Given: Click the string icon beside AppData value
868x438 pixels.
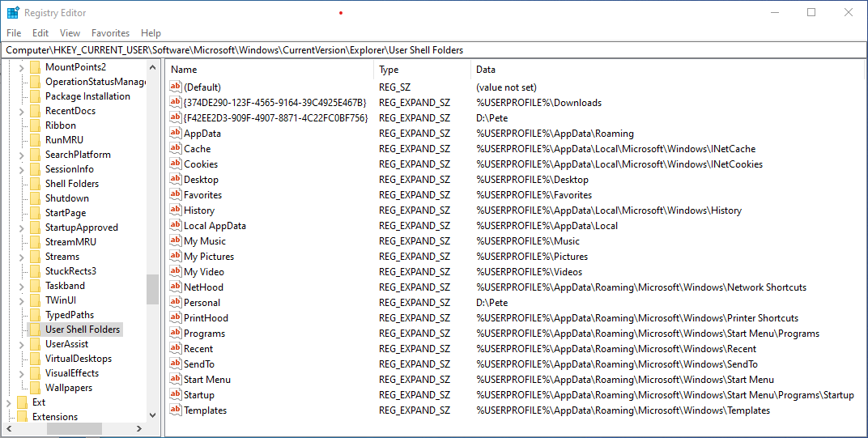Looking at the screenshot, I should pos(176,133).
